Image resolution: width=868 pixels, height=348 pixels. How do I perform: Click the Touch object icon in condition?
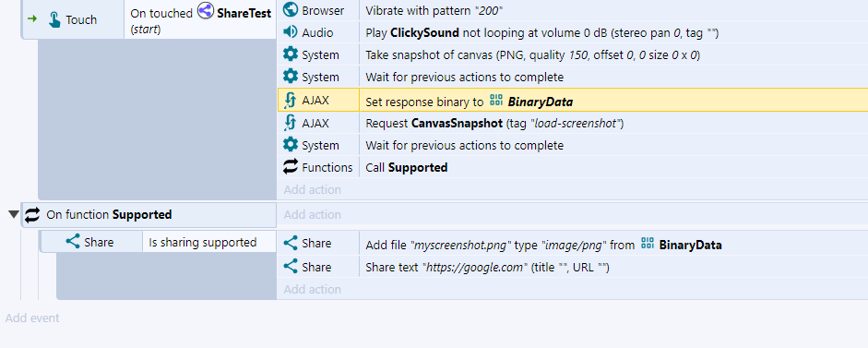pyautogui.click(x=54, y=20)
